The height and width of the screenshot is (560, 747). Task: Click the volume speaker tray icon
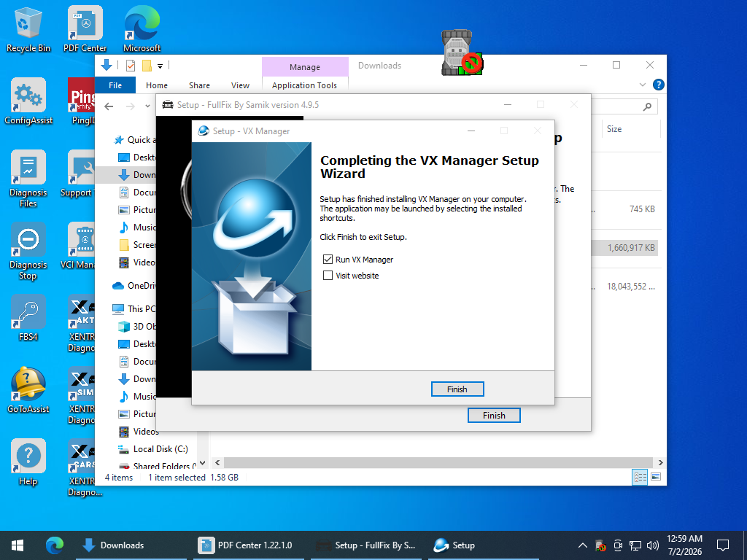point(653,545)
